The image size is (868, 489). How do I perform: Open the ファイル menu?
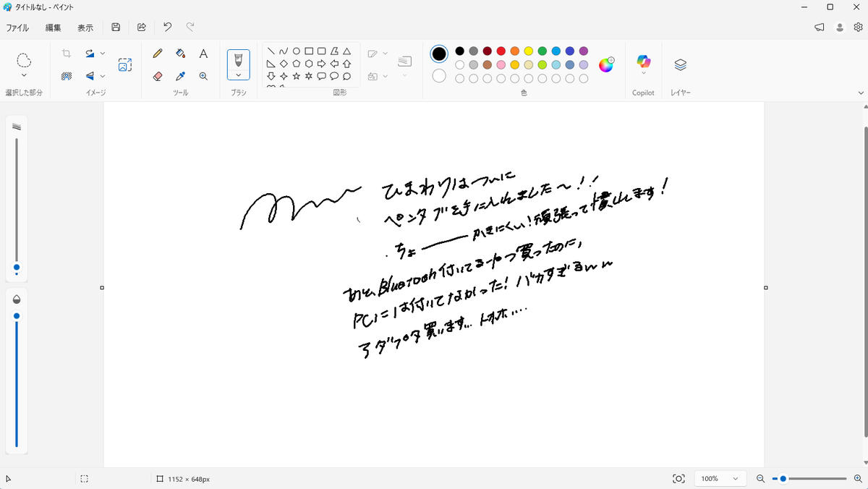17,27
